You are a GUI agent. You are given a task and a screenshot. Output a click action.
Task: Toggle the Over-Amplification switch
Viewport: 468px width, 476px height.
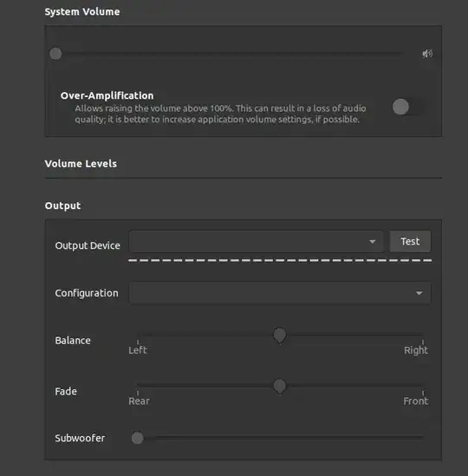409,107
